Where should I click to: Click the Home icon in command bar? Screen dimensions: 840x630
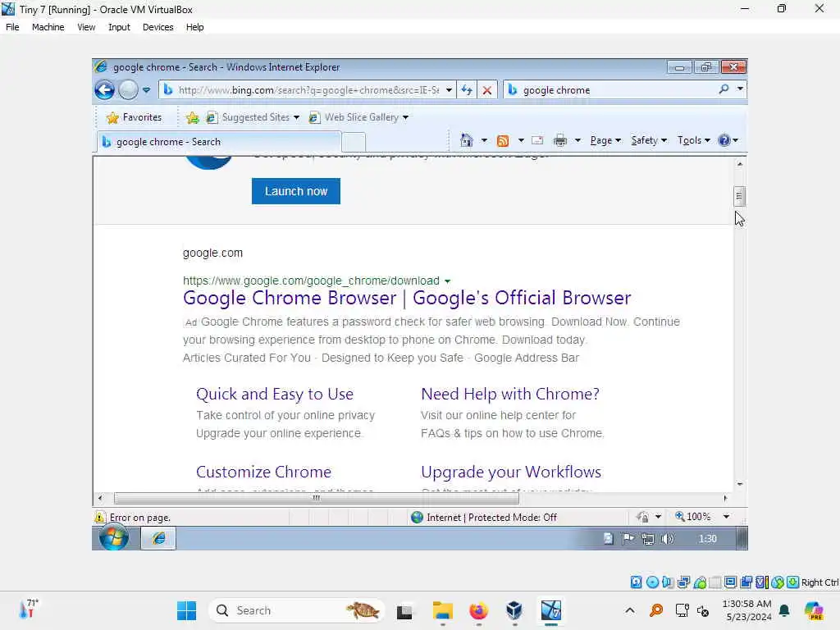[467, 140]
